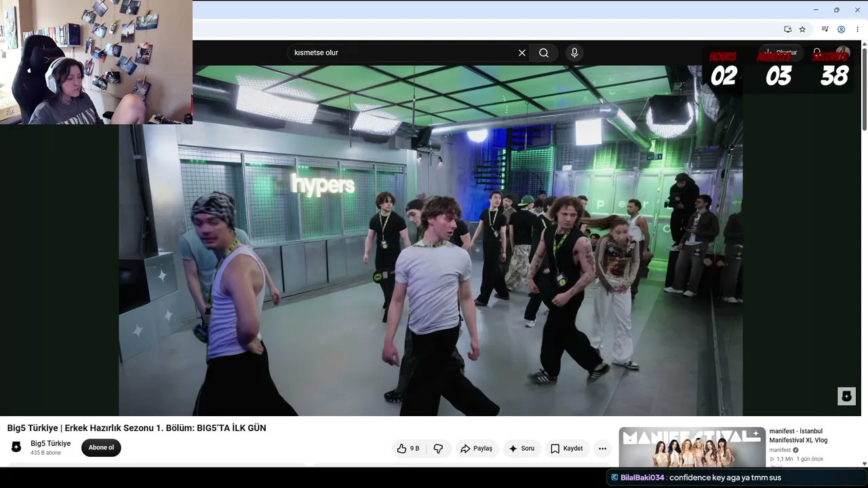This screenshot has width=868, height=488.
Task: Bookmark this page with star icon
Action: 802,29
